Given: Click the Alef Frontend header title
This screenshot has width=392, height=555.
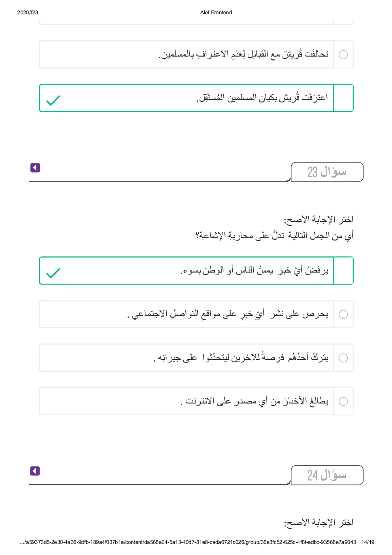Looking at the screenshot, I should 216,13.
